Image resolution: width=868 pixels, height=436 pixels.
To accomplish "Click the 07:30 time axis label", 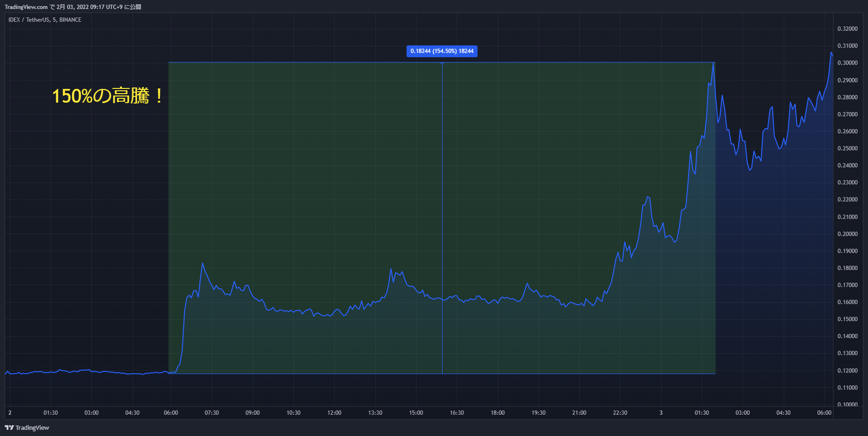I will tap(212, 413).
